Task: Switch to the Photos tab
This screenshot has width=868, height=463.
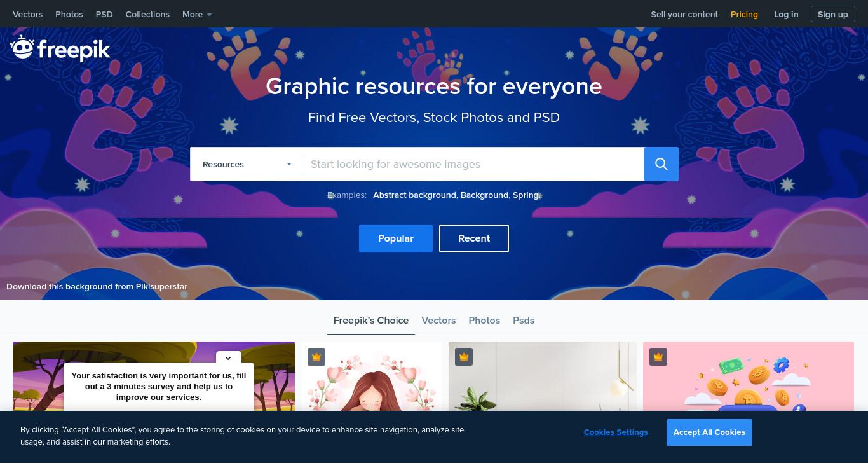Action: pyautogui.click(x=484, y=321)
